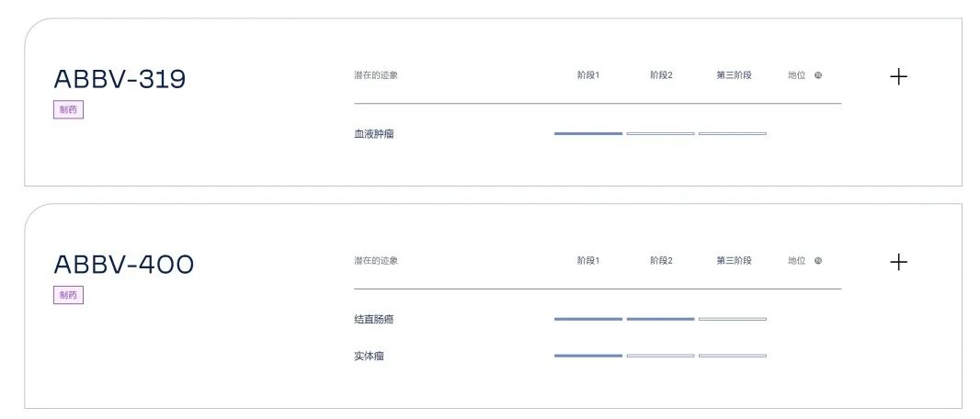The image size is (980, 419).
Task: Click the 第三阶段 progress bar for 血液肿瘤
Action: click(x=733, y=134)
